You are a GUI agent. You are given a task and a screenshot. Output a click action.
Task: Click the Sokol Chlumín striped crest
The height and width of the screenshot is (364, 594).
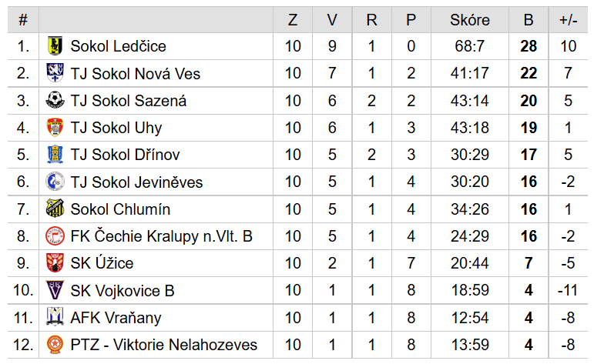click(55, 209)
